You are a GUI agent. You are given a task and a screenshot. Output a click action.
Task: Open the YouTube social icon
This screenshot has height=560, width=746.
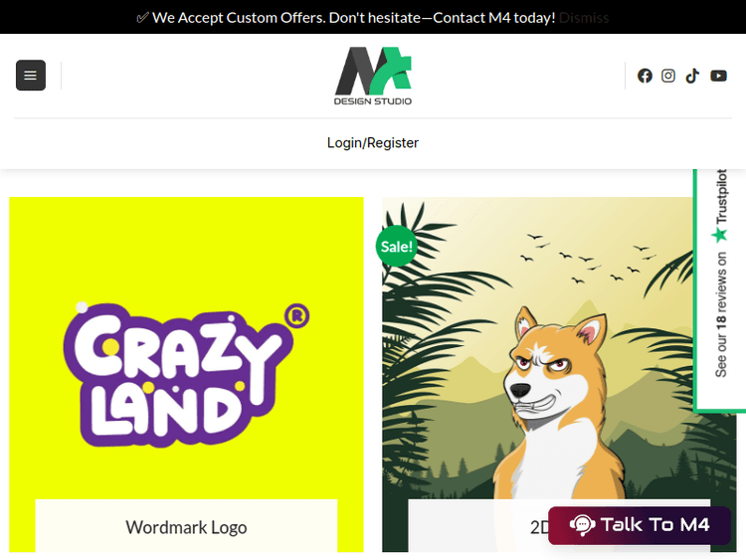click(718, 76)
